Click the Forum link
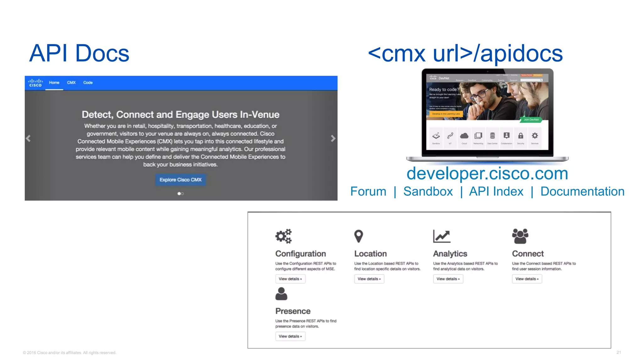 point(368,191)
